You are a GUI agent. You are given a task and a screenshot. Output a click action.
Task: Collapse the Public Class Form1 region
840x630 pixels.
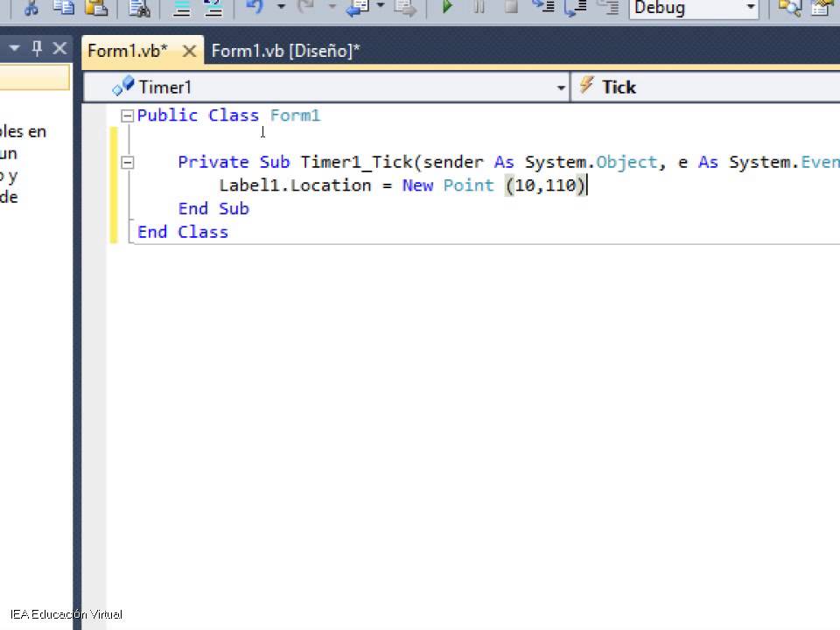click(x=127, y=115)
